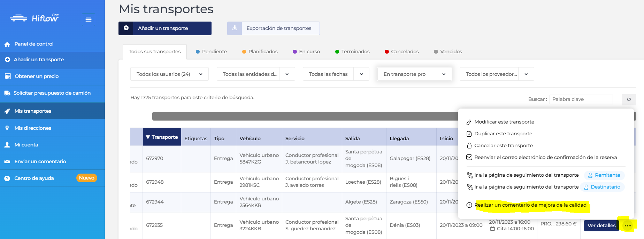Viewport: 644px width, 239px height.
Task: Switch to the Cancelados tab
Action: point(401,51)
